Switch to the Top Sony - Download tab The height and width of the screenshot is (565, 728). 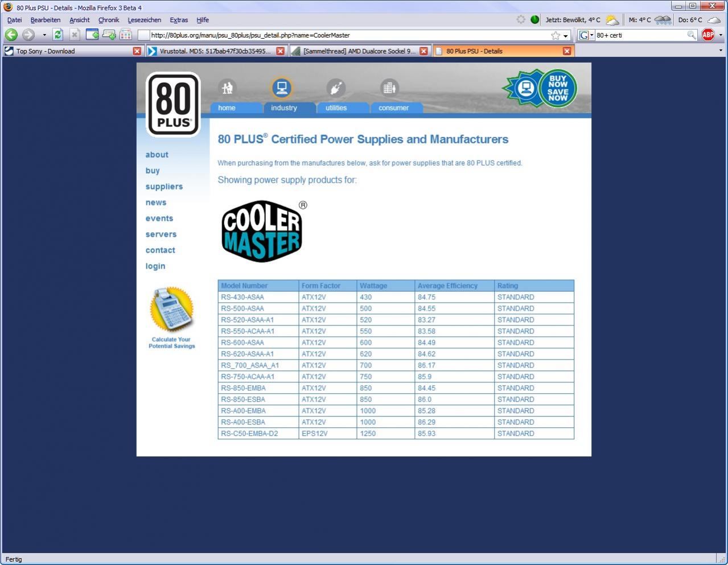[72, 51]
